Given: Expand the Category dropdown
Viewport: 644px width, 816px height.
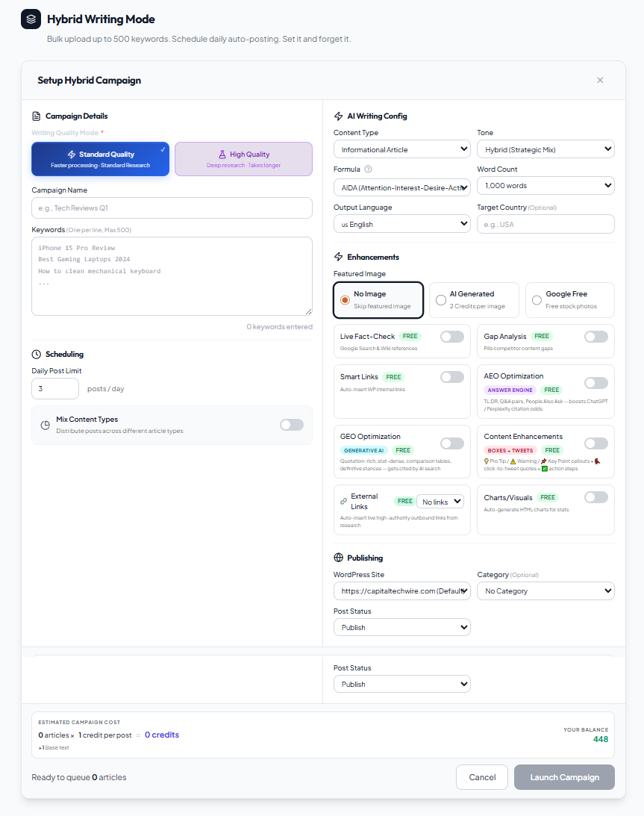Looking at the screenshot, I should coord(545,591).
